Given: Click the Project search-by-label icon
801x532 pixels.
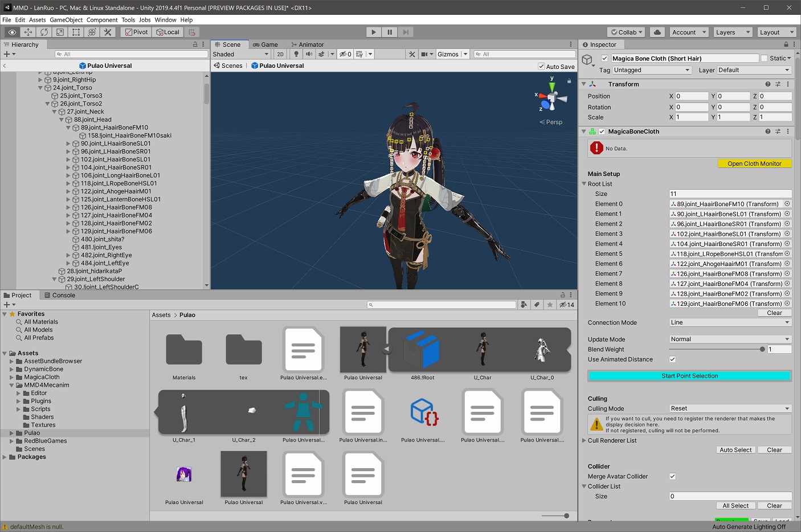Looking at the screenshot, I should (537, 305).
